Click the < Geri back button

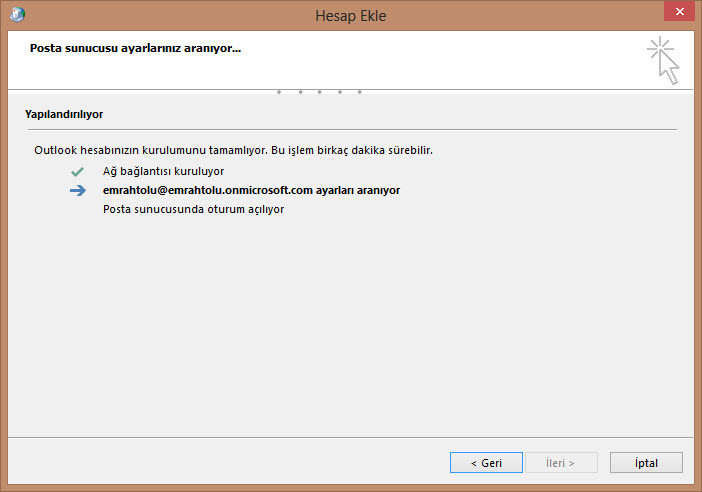point(486,462)
